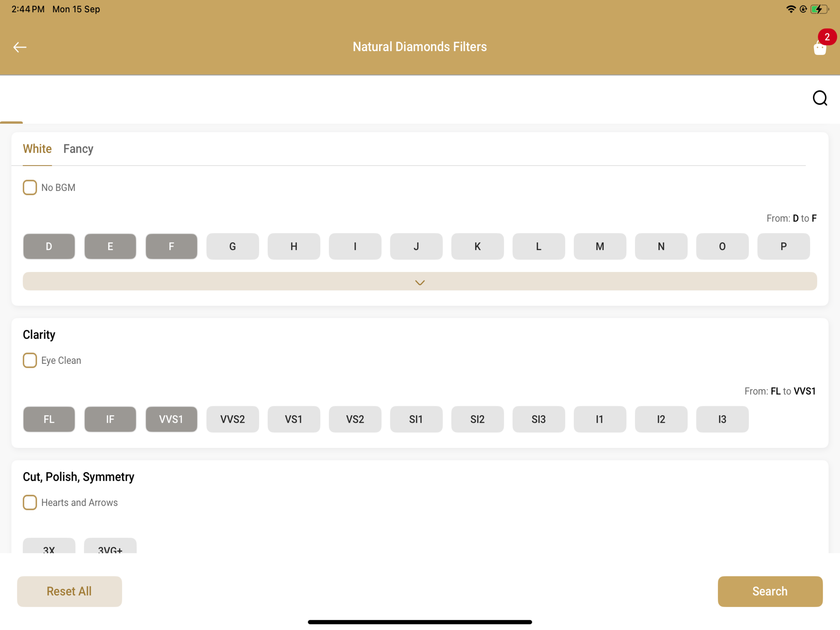Toggle the IF clarity grade

click(110, 419)
